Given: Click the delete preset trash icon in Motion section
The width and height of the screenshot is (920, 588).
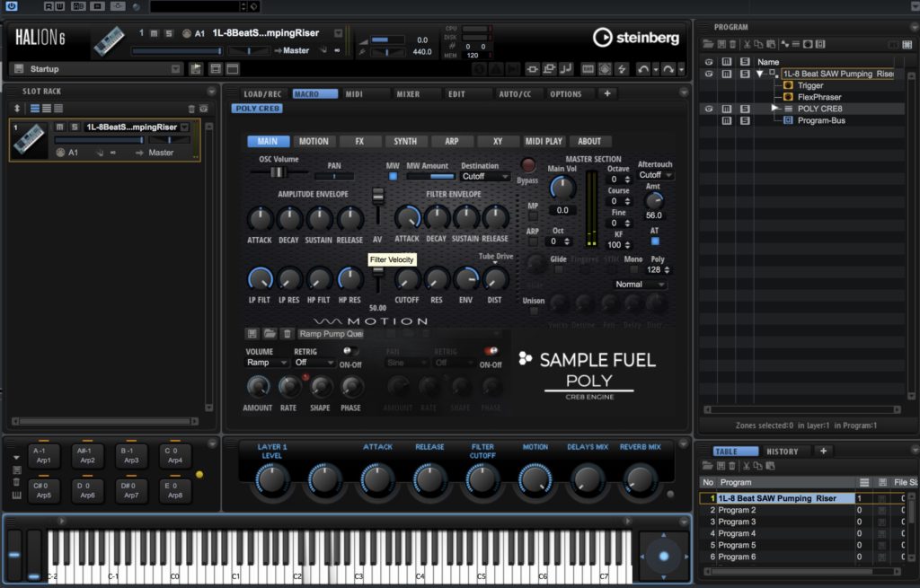Looking at the screenshot, I should coord(287,334).
